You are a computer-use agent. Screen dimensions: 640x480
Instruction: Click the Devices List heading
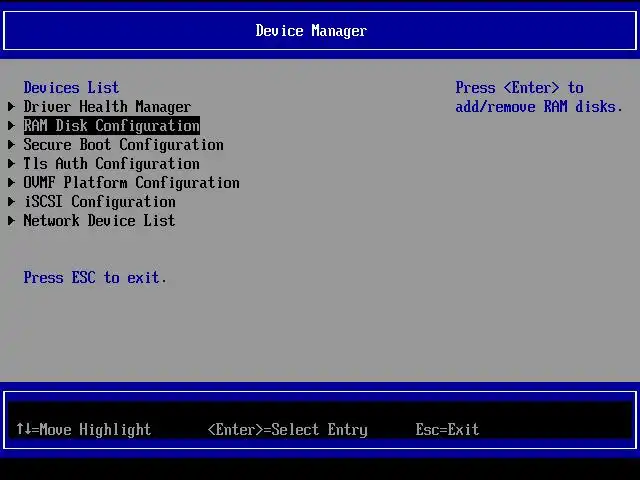click(x=71, y=87)
